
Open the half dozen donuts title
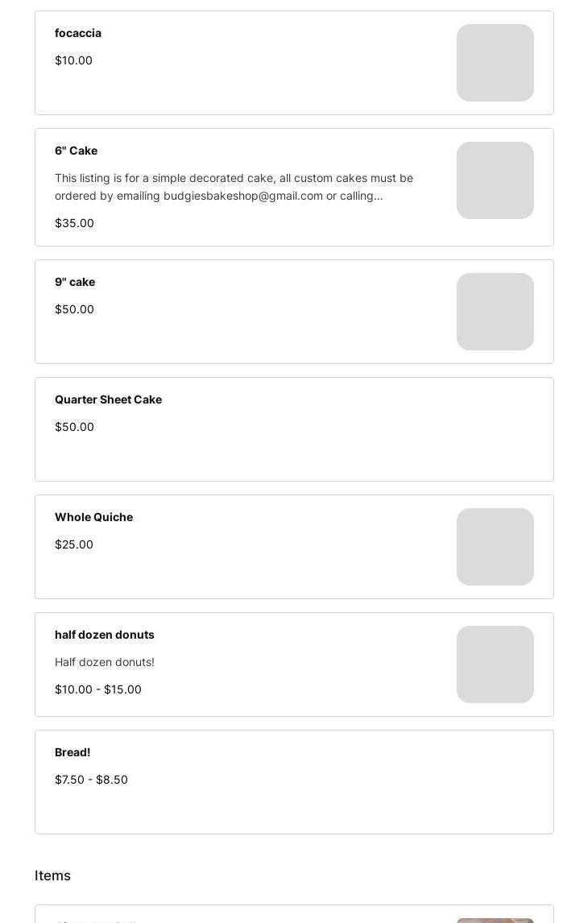click(105, 635)
